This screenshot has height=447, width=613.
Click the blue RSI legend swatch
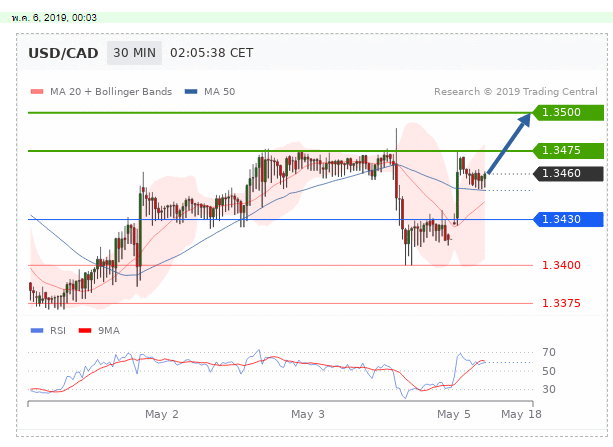[37, 331]
